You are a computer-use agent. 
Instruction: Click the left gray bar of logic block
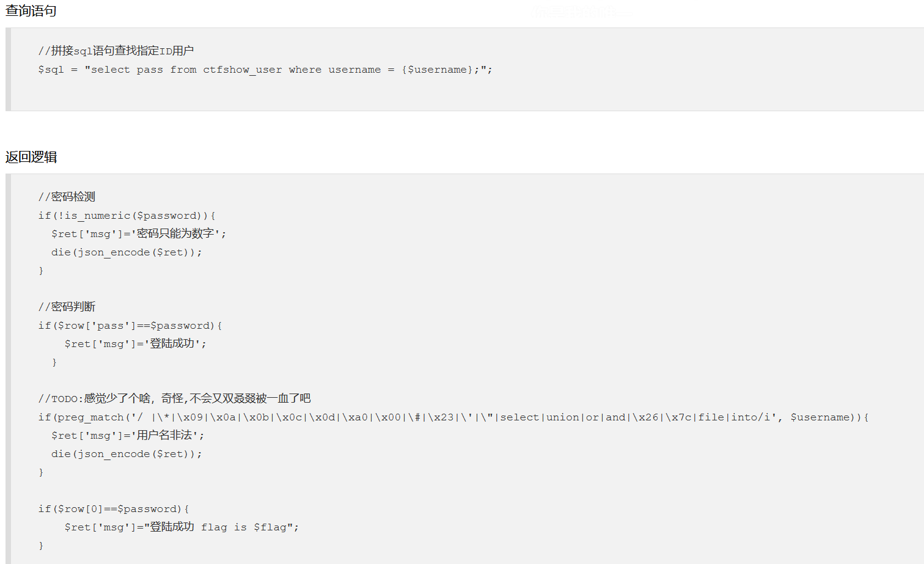8,368
